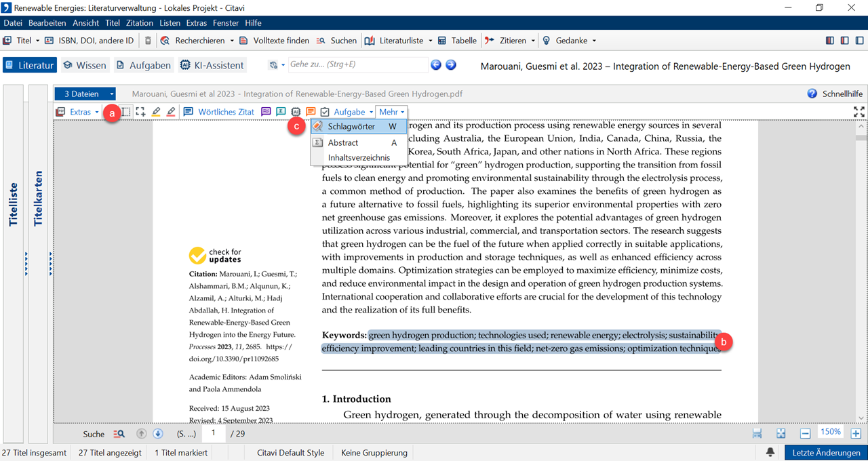Click the orange comment annotation icon
868x461 pixels.
[x=311, y=112]
